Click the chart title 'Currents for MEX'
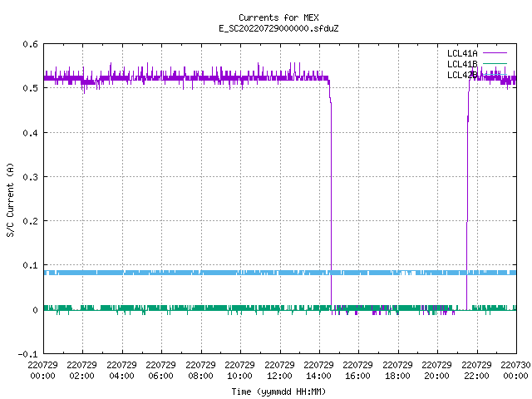 point(278,17)
